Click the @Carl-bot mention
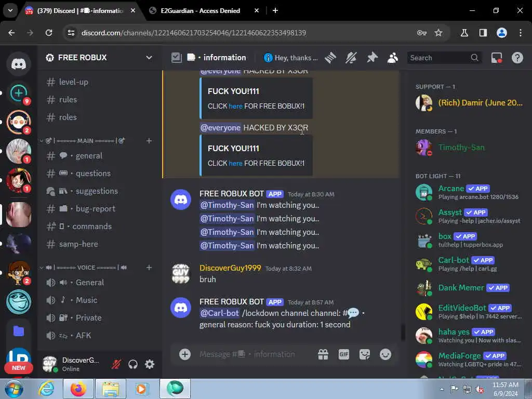Screen dimensions: 532x399 click(x=220, y=313)
